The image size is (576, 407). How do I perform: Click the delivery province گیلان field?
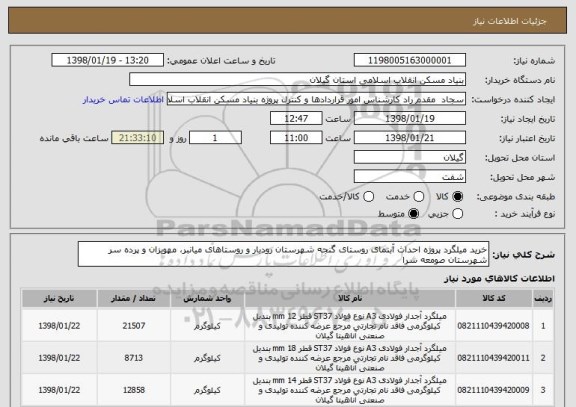click(410, 158)
